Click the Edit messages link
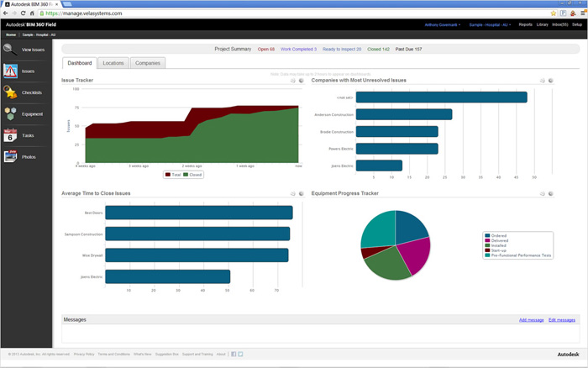The height and width of the screenshot is (368, 588). (x=562, y=320)
